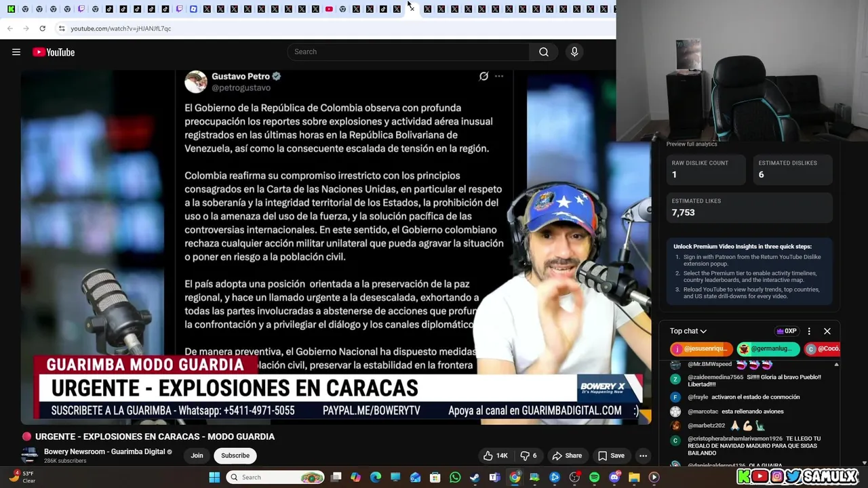Go to the YouTube home logo
This screenshot has width=868, height=488.
coord(54,52)
